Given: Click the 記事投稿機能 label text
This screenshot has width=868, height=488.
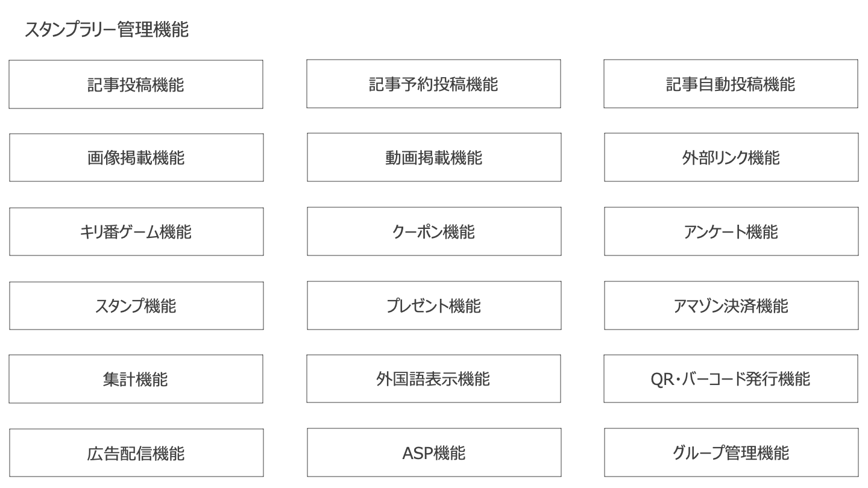Looking at the screenshot, I should (x=136, y=85).
